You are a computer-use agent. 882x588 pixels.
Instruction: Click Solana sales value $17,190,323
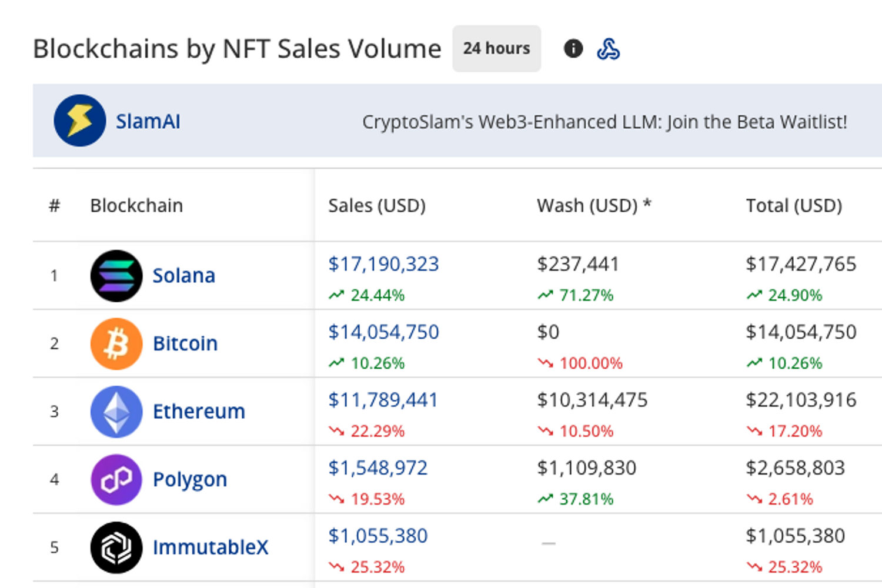(x=383, y=265)
